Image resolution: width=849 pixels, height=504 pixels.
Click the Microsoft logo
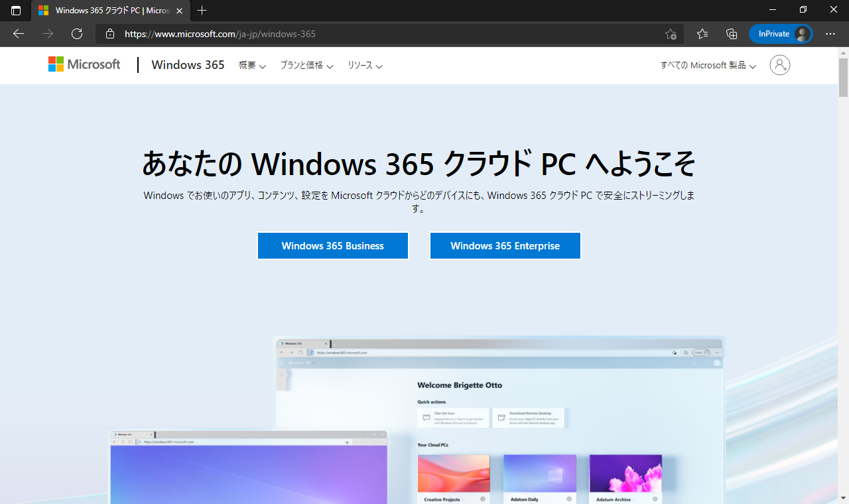84,64
